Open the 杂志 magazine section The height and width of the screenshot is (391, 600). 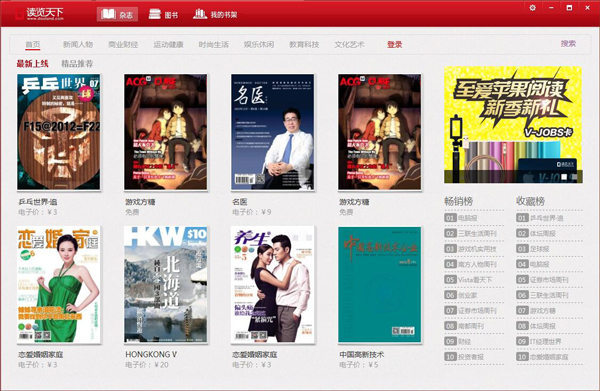tap(117, 15)
